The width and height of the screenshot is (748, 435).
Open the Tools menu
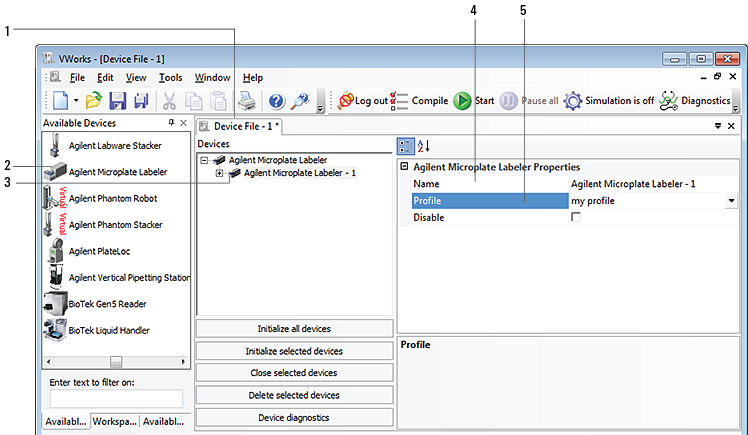170,78
